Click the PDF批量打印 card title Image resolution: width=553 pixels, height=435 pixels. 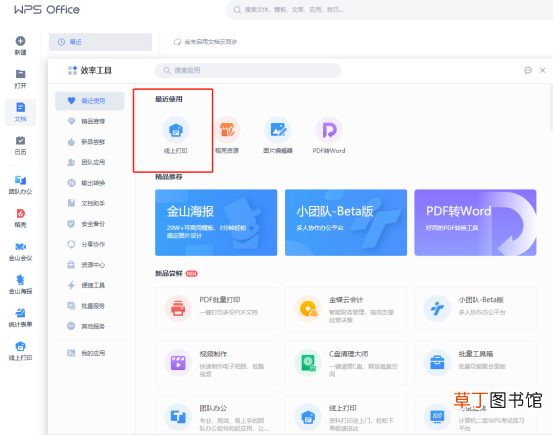pyautogui.click(x=220, y=300)
